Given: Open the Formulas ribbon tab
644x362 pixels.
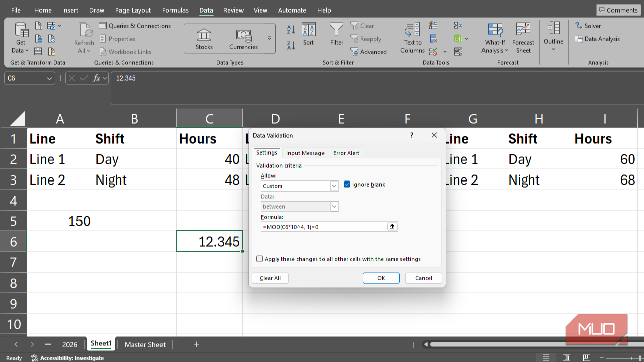Looking at the screenshot, I should pyautogui.click(x=175, y=10).
